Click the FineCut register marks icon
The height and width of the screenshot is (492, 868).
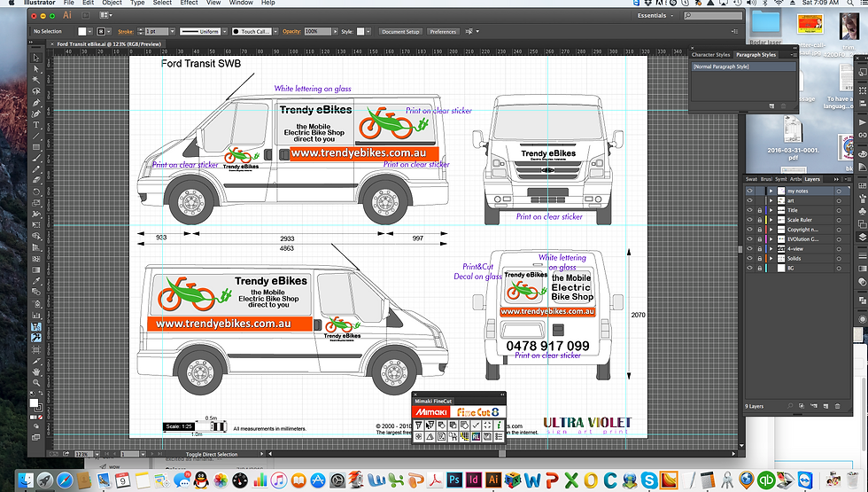(487, 426)
